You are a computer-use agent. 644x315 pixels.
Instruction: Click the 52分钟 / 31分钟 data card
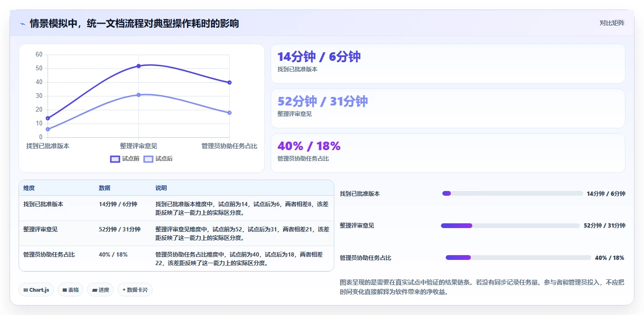448,108
